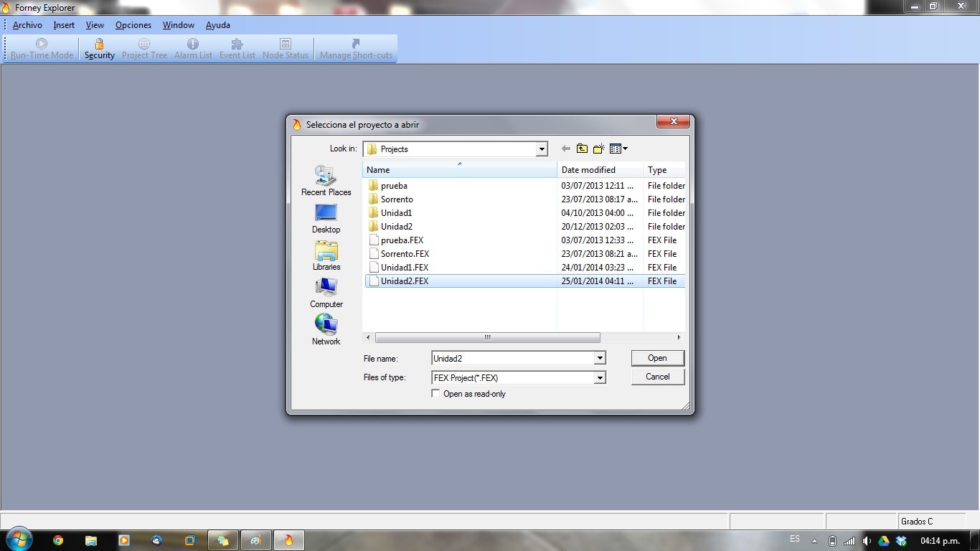Close the Selecciona el proyecto dialog
Viewport: 980px width, 551px height.
674,122
